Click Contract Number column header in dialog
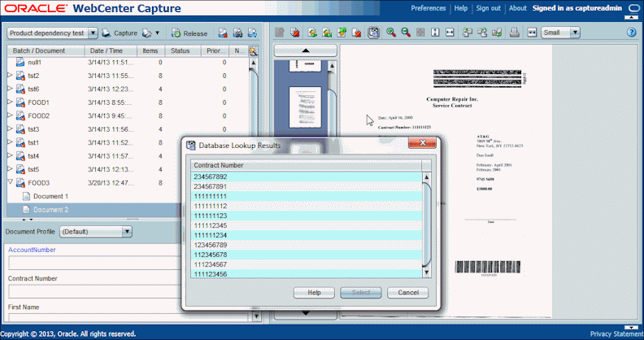The image size is (644, 340). 306,165
